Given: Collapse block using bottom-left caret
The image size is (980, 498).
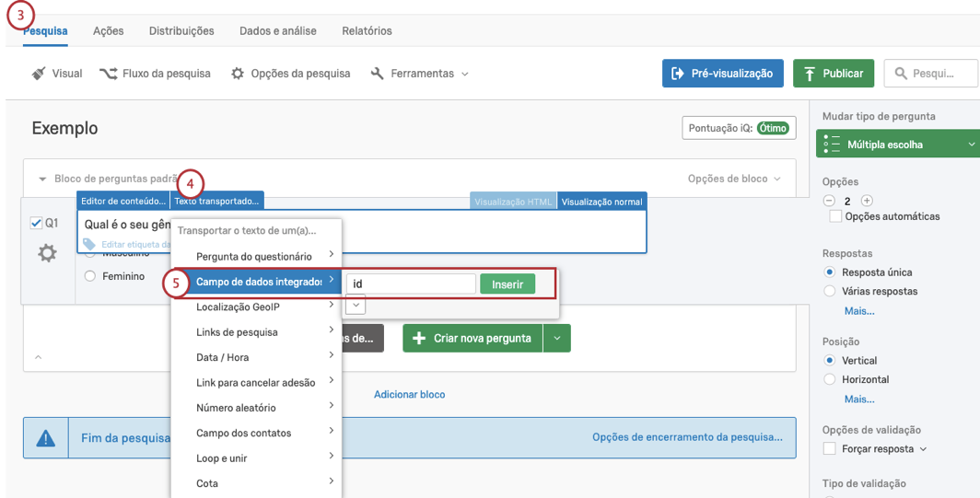Looking at the screenshot, I should point(38,357).
